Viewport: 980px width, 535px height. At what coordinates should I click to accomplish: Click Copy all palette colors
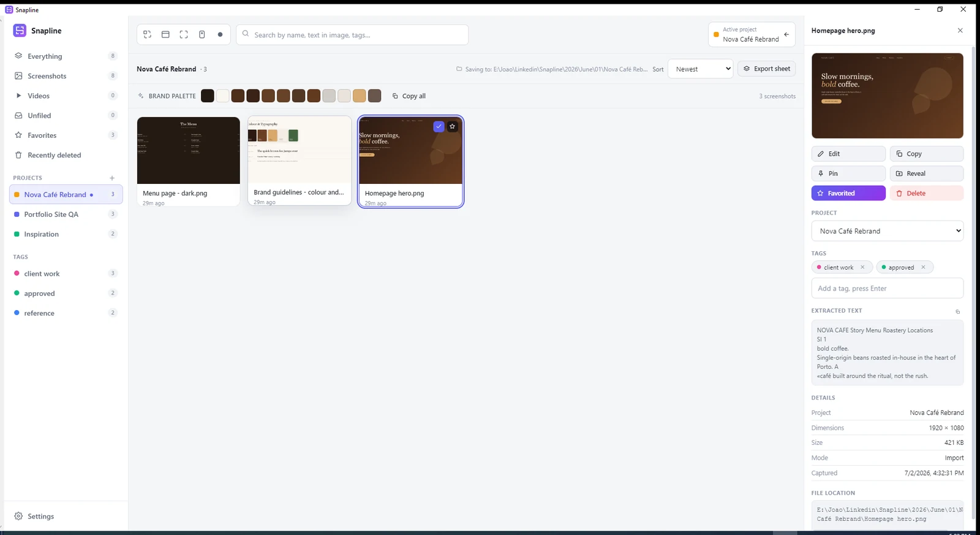click(409, 96)
